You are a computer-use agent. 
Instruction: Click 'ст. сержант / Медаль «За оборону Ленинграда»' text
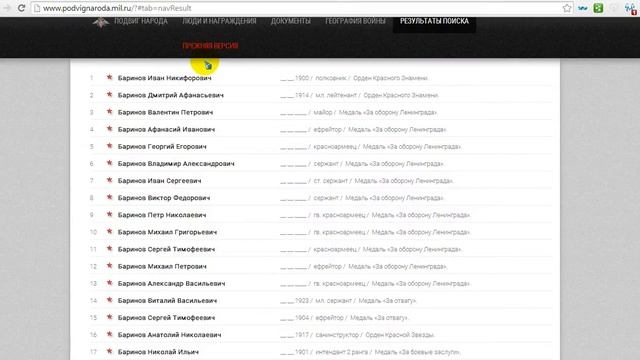[383, 181]
